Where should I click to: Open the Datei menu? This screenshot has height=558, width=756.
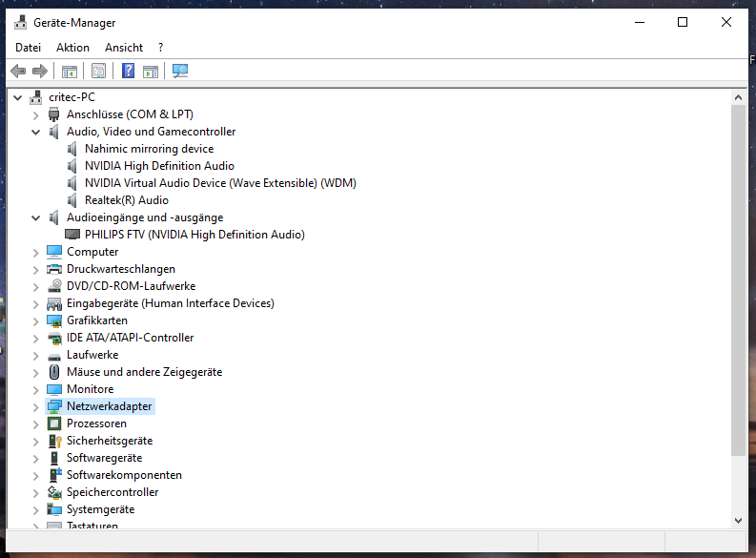[28, 47]
